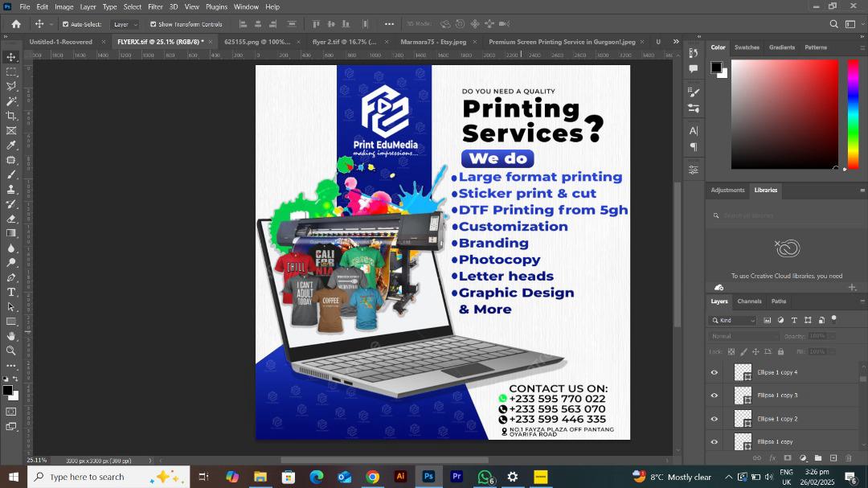Click the link layers button
This screenshot has height=488, width=868.
[757, 458]
